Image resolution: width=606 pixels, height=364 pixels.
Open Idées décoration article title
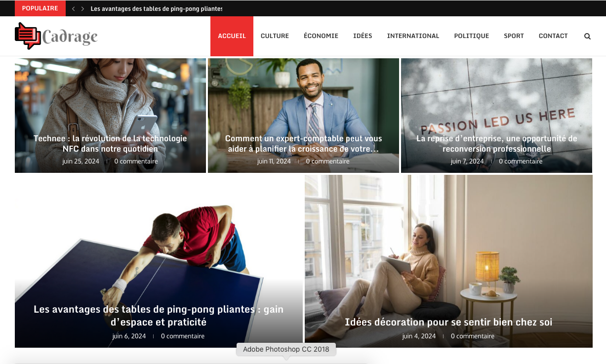tap(448, 322)
